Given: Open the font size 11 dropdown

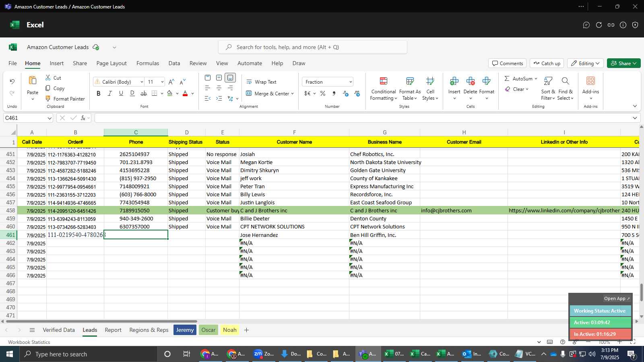Looking at the screenshot, I should (162, 82).
